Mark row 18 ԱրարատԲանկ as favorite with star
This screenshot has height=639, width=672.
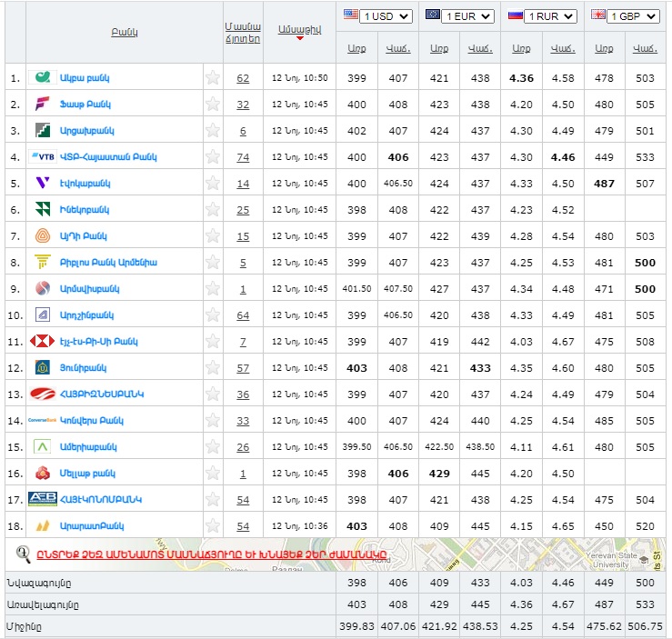(x=212, y=526)
